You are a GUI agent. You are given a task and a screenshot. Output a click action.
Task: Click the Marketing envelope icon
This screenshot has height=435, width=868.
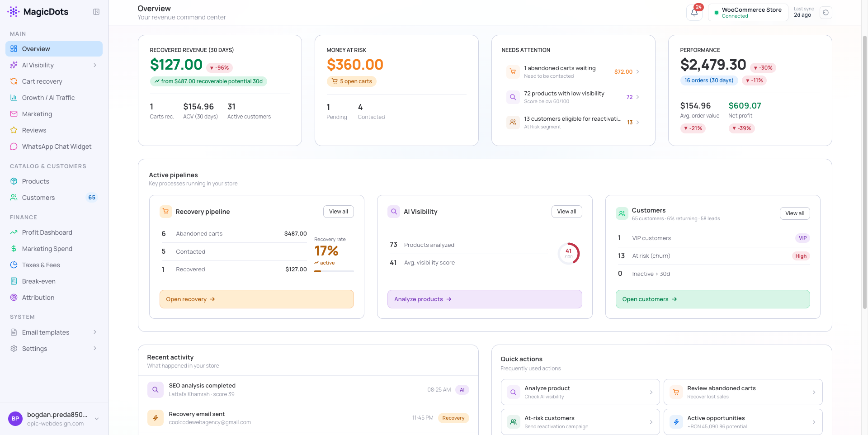14,114
